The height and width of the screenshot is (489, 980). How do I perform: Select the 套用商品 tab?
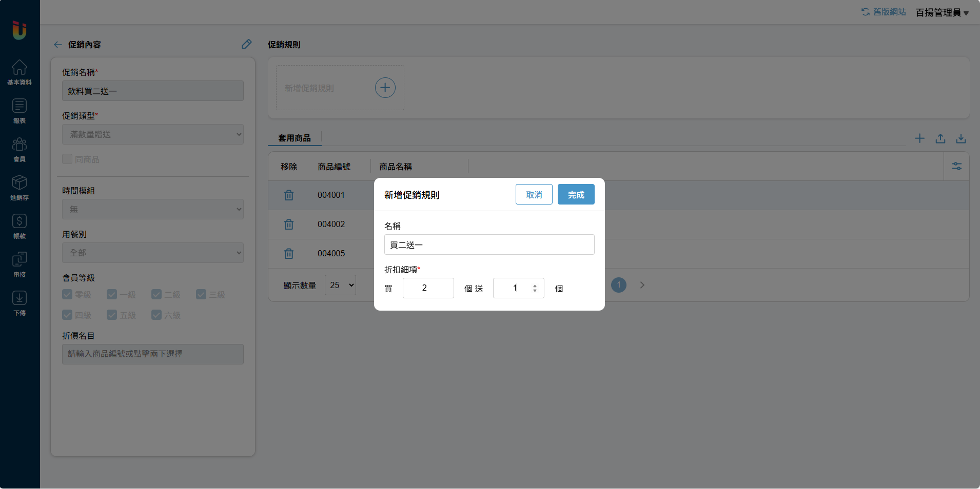pyautogui.click(x=295, y=138)
